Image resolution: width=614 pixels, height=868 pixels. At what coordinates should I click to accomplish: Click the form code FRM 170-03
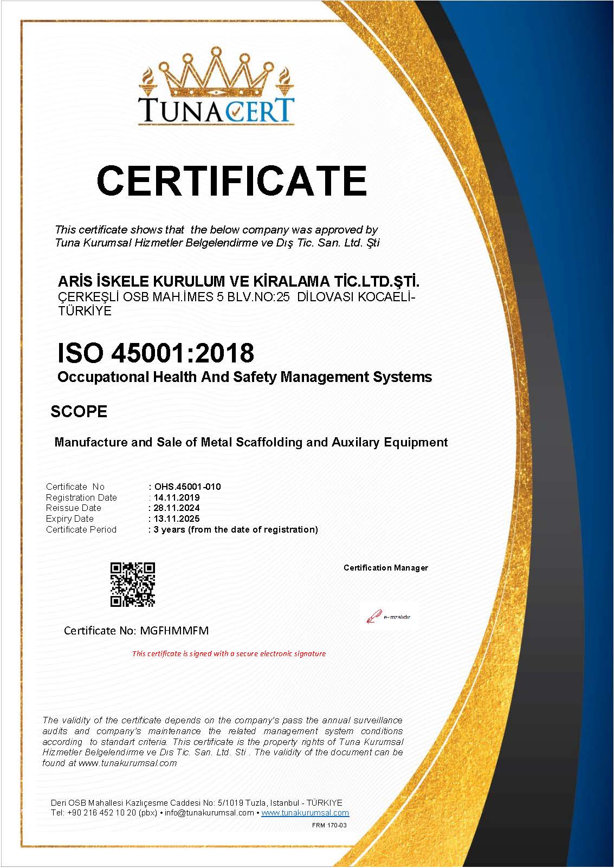[329, 825]
